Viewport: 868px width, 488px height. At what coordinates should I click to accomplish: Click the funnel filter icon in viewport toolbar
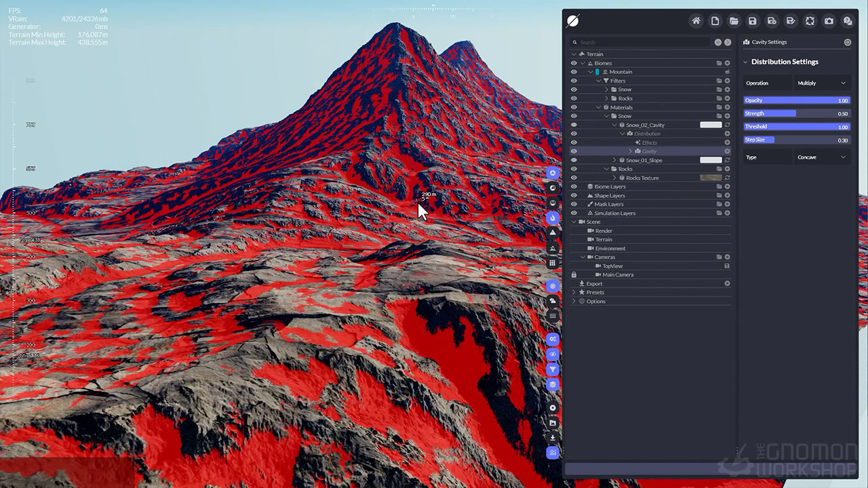[553, 369]
